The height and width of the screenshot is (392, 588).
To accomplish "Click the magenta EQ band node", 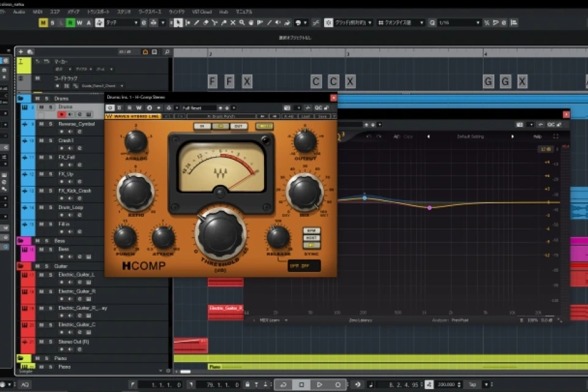I will click(429, 208).
